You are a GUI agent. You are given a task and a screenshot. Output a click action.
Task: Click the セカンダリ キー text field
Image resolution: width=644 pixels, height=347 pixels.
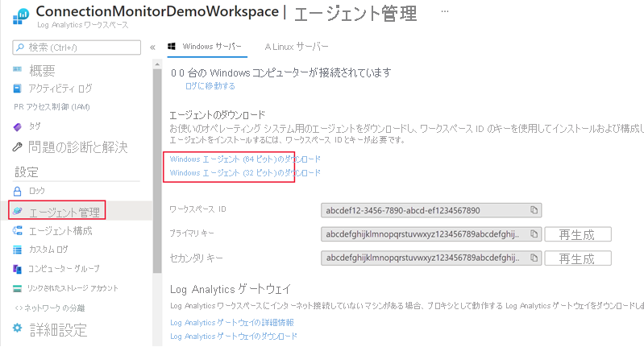click(431, 258)
